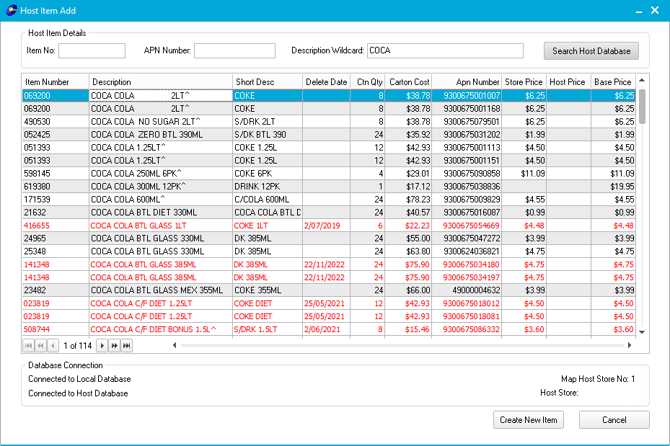Click Create New Item button

(x=530, y=419)
